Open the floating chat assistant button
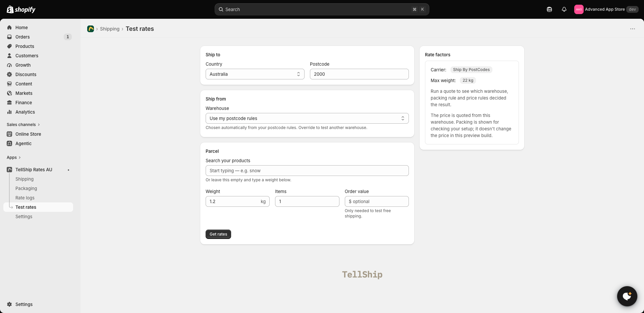This screenshot has height=313, width=644. [627, 296]
